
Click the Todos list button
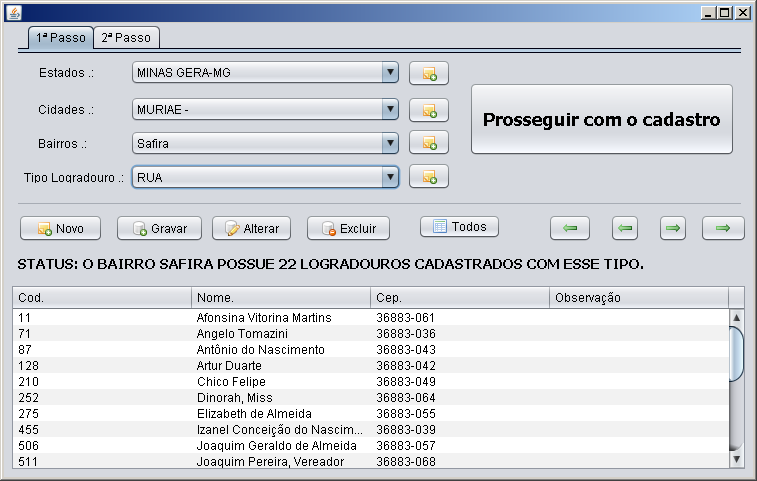click(459, 226)
